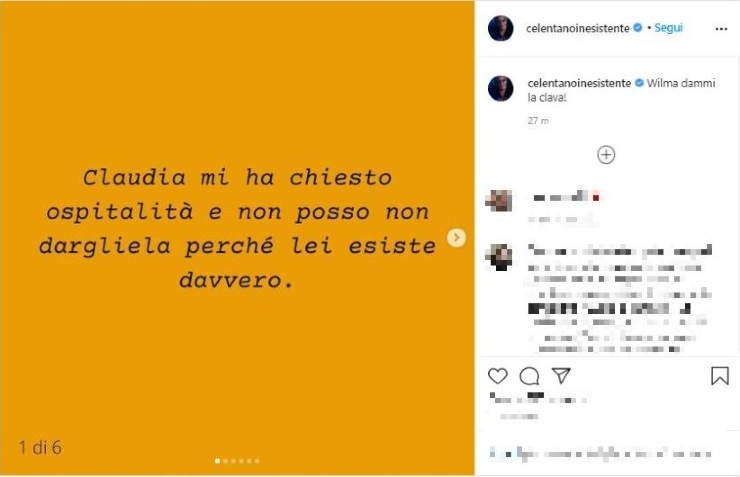This screenshot has height=477, width=740.
Task: Follow the account with the Segui link
Action: tap(668, 28)
